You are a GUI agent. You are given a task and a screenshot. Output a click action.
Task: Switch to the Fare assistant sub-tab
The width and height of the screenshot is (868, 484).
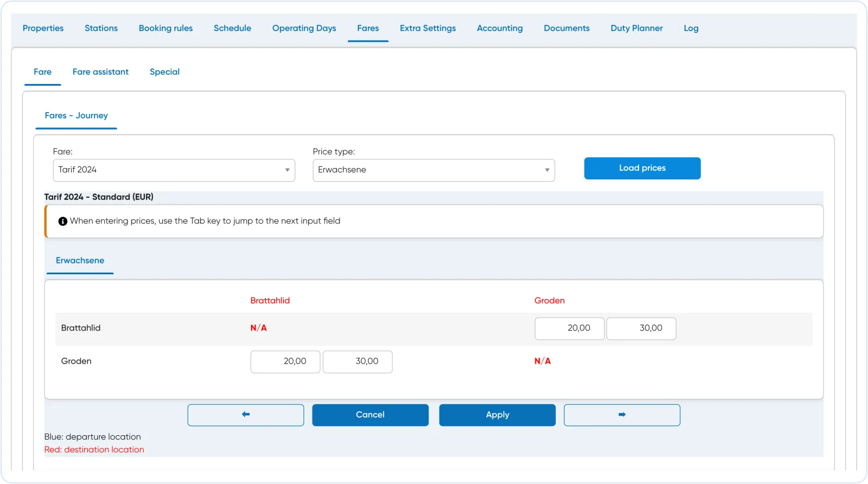tap(100, 72)
